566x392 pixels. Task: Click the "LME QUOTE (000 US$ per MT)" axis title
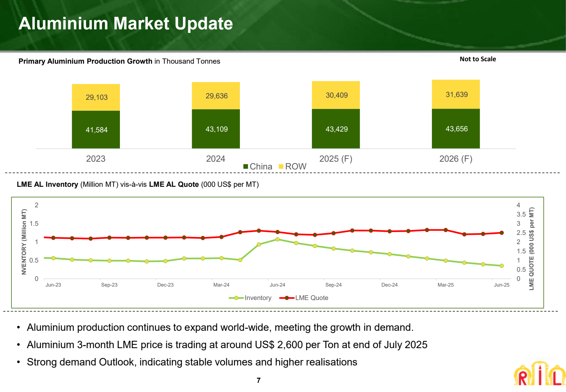click(x=531, y=249)
